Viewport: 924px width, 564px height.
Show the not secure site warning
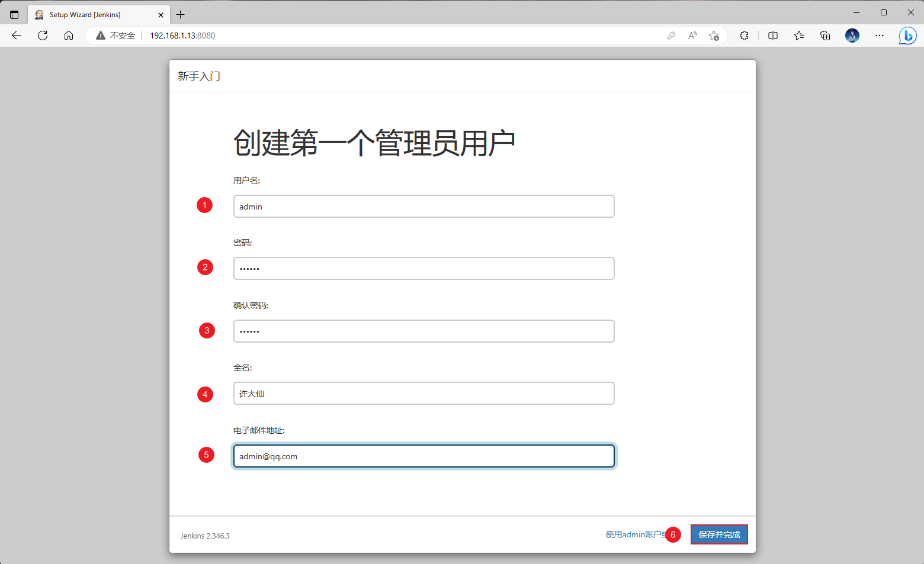coord(116,36)
